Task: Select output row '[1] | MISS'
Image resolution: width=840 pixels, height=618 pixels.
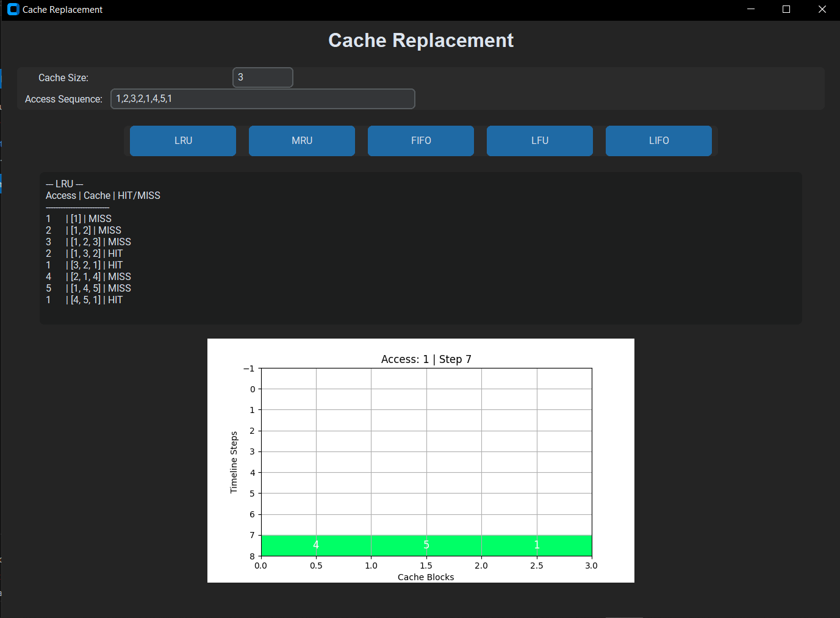Action: tap(79, 218)
